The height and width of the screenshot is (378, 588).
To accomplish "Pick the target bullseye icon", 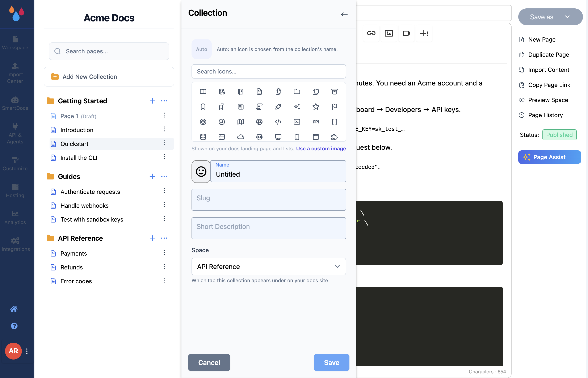I will click(x=203, y=122).
